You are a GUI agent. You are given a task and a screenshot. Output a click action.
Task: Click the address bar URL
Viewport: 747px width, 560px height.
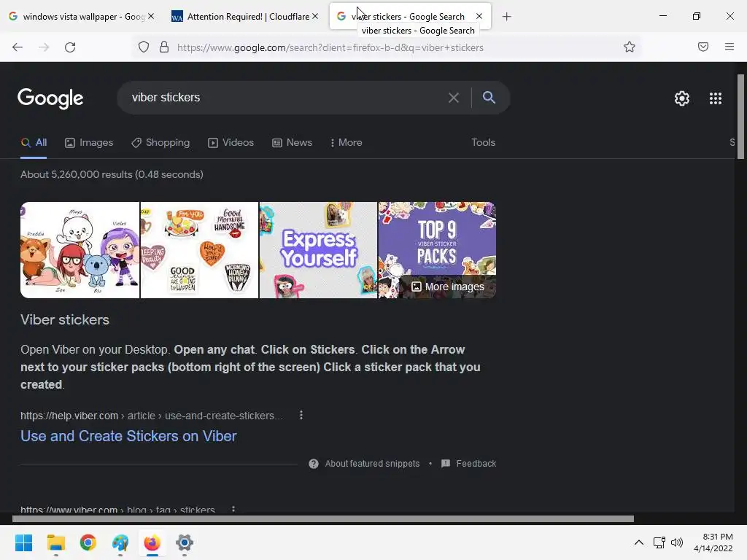coord(330,47)
